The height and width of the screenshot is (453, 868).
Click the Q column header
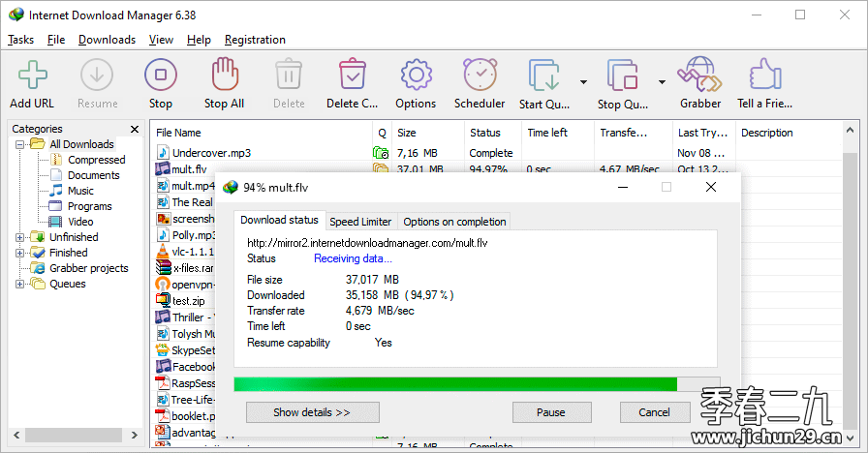[x=382, y=133]
